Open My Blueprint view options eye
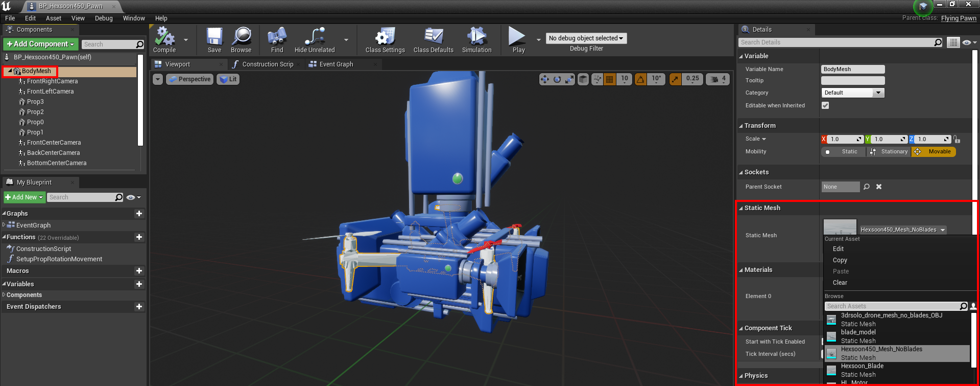This screenshot has width=980, height=386. point(133,197)
